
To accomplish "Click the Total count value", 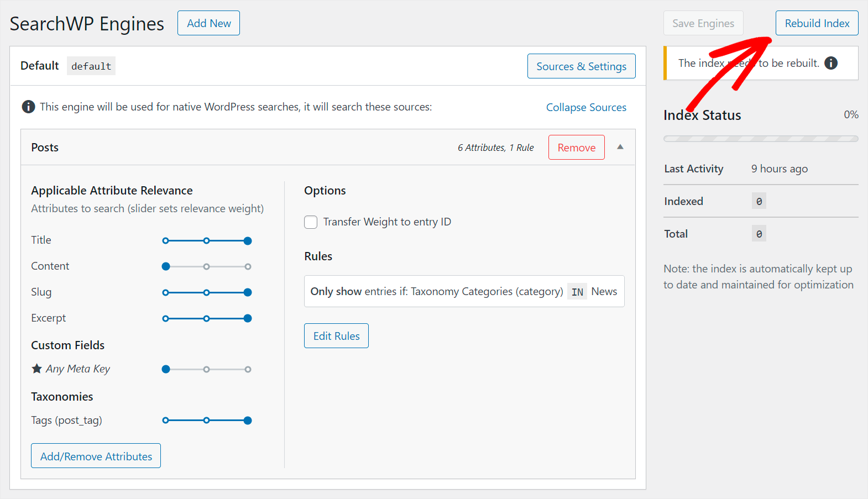I will [759, 234].
